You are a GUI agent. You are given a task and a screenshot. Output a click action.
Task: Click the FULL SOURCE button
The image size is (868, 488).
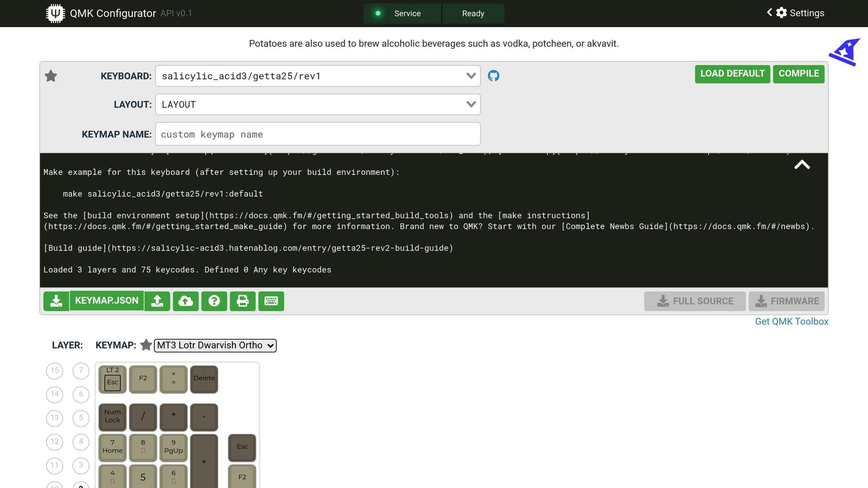(x=695, y=301)
